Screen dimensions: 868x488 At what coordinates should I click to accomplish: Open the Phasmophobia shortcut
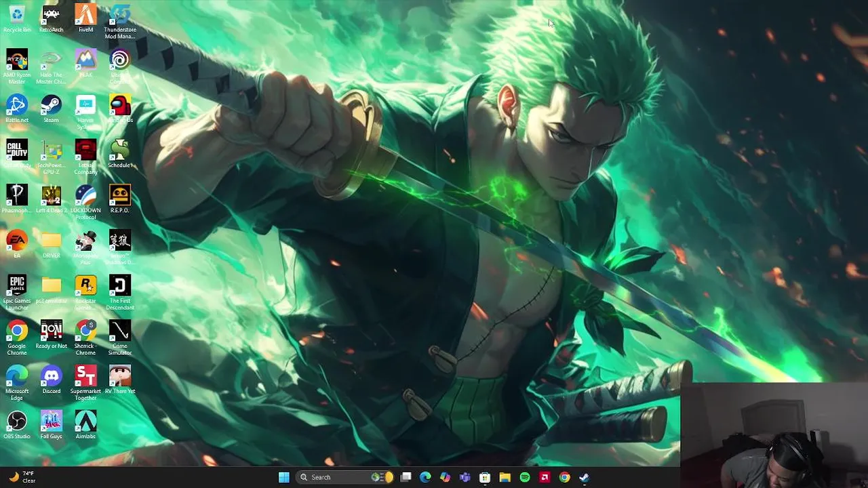click(17, 199)
